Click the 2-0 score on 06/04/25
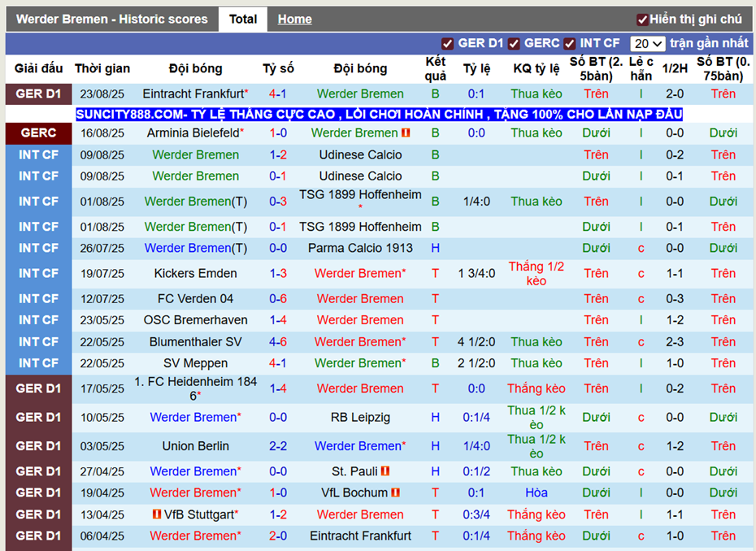The image size is (756, 551). click(278, 536)
